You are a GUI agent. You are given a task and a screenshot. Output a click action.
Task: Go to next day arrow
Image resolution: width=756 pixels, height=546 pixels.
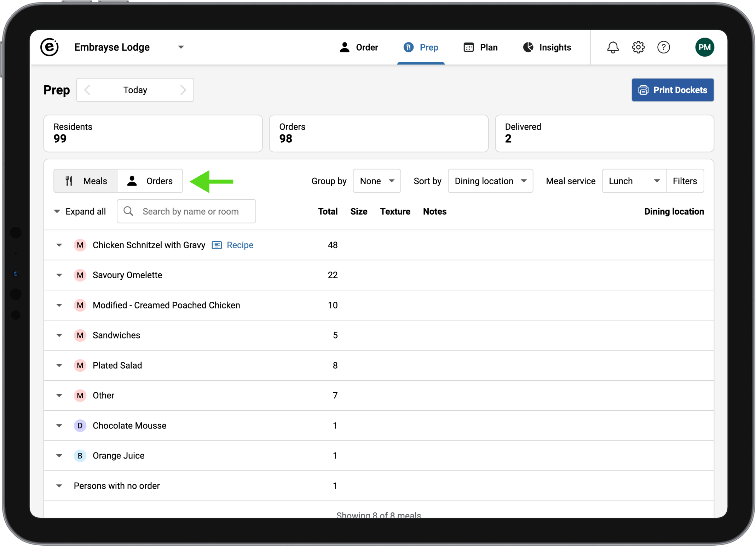point(183,90)
